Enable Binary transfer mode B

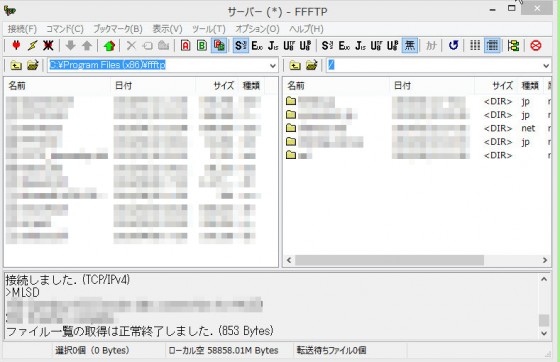coord(202,45)
